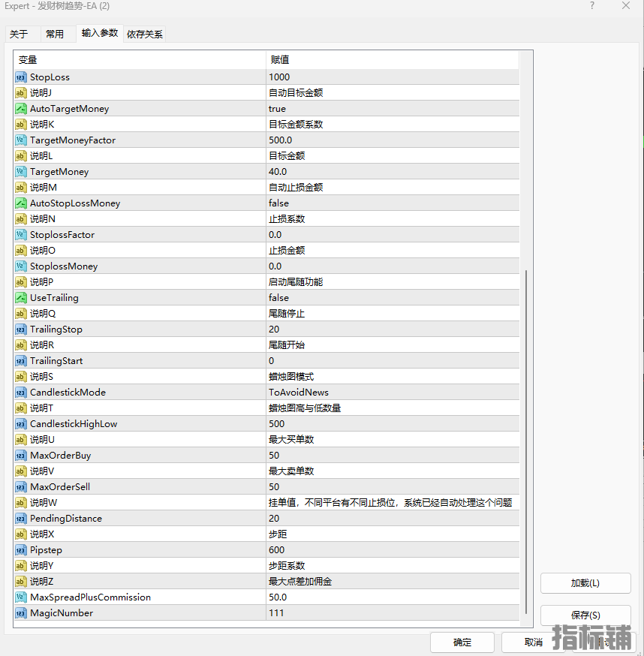The image size is (644, 656).
Task: Select the 说明K row value 目标金额系数
Action: pyautogui.click(x=393, y=125)
